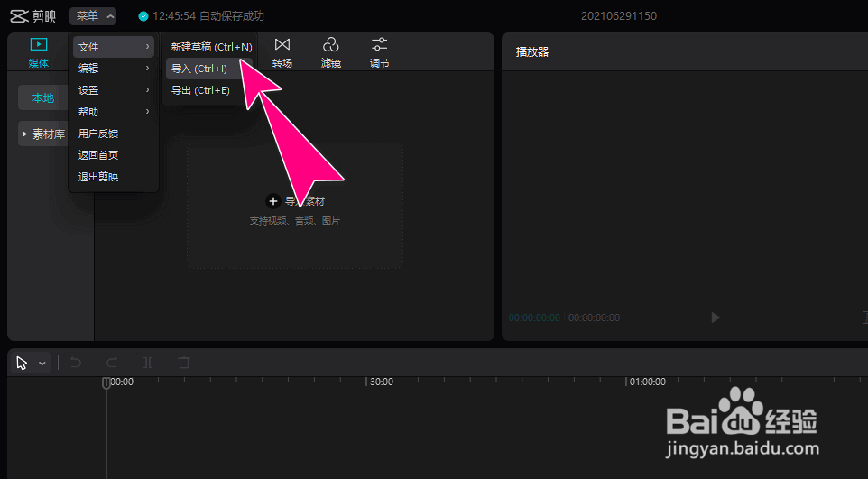This screenshot has height=479, width=868.
Task: Select 新建草稿 (Ctrl+N)
Action: (211, 47)
